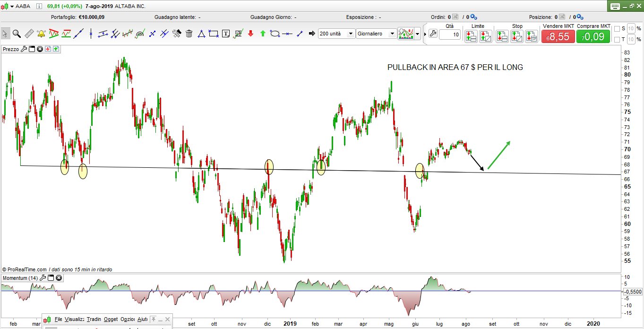Open the Trading menu
Image resolution: width=644 pixels, height=329 pixels.
pos(94,320)
